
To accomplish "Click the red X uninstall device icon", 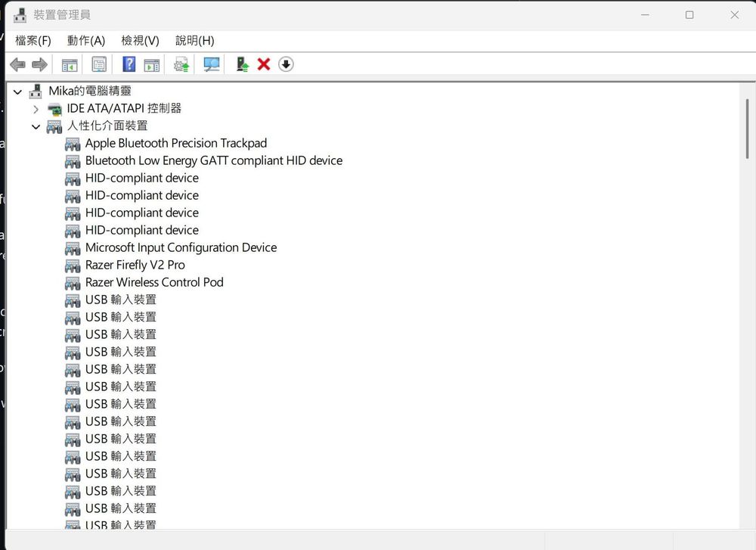I will pos(264,65).
